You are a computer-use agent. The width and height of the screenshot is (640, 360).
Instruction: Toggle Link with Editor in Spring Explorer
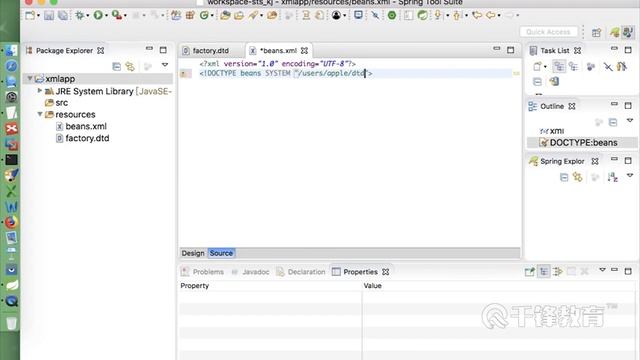pos(578,178)
